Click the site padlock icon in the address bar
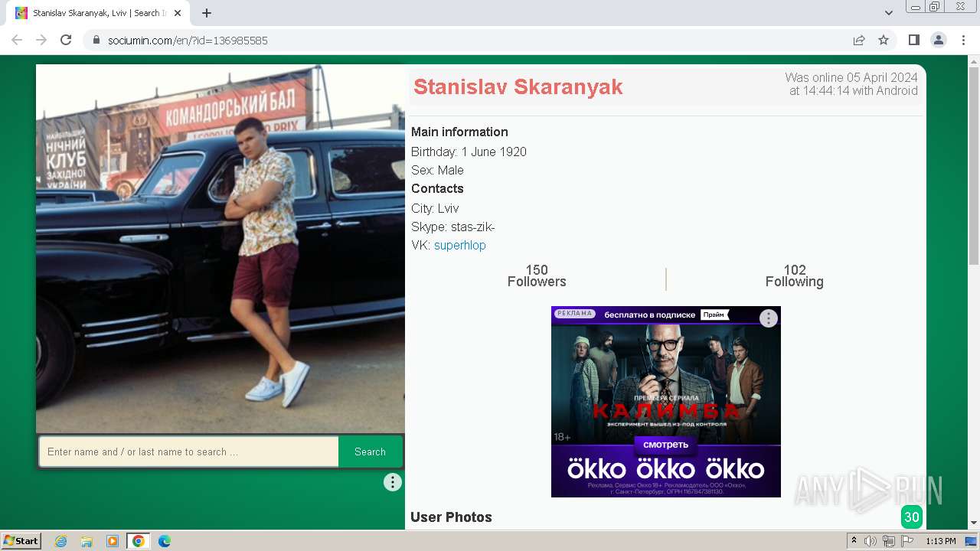The image size is (980, 551). (96, 41)
